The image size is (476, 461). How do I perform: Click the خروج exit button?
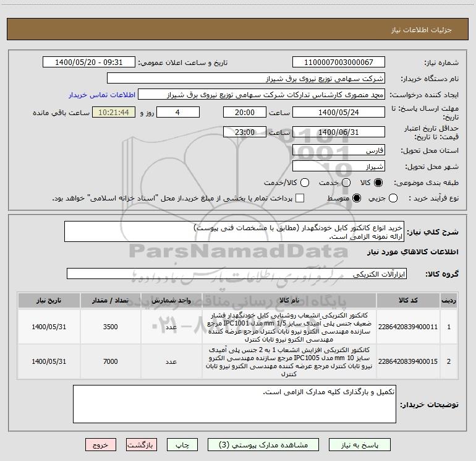tap(101, 445)
